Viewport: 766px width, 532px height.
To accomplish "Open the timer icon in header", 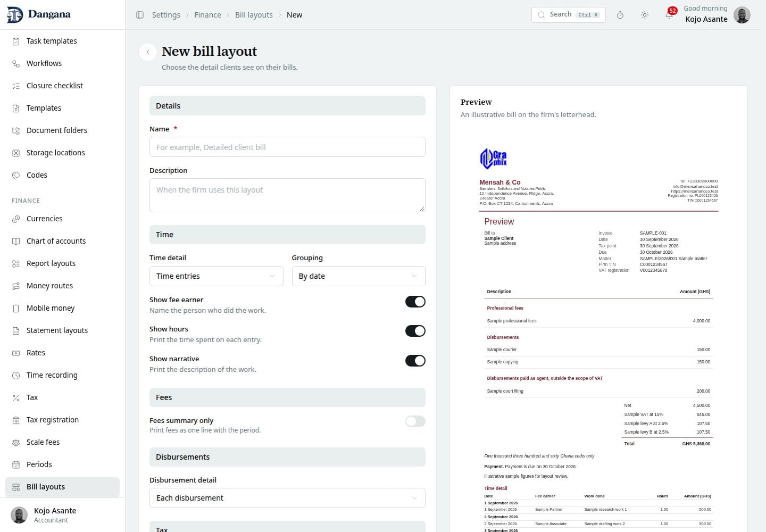I will [620, 15].
